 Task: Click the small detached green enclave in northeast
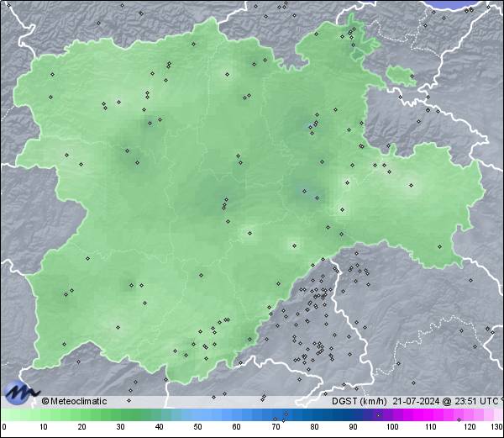[x=402, y=77]
